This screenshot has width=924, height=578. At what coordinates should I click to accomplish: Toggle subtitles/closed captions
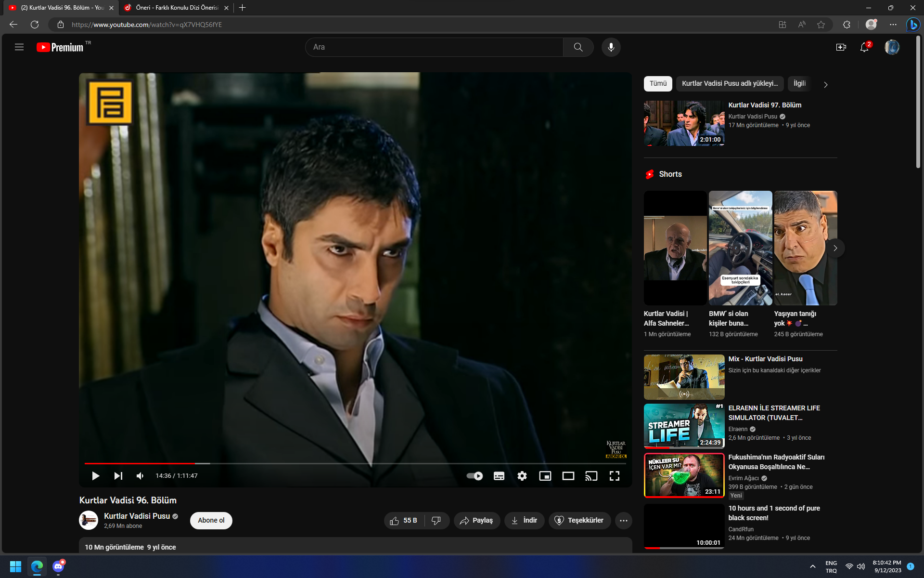[499, 476]
